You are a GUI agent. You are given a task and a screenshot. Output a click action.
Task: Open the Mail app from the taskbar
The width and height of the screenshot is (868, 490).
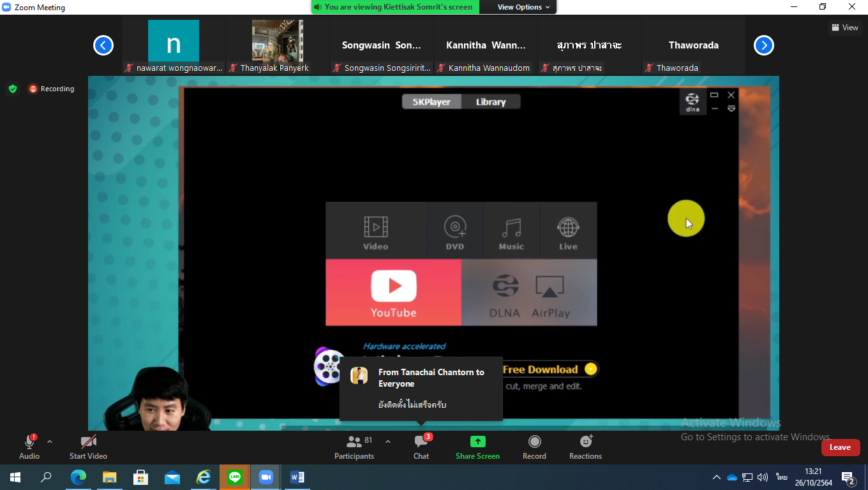(172, 477)
